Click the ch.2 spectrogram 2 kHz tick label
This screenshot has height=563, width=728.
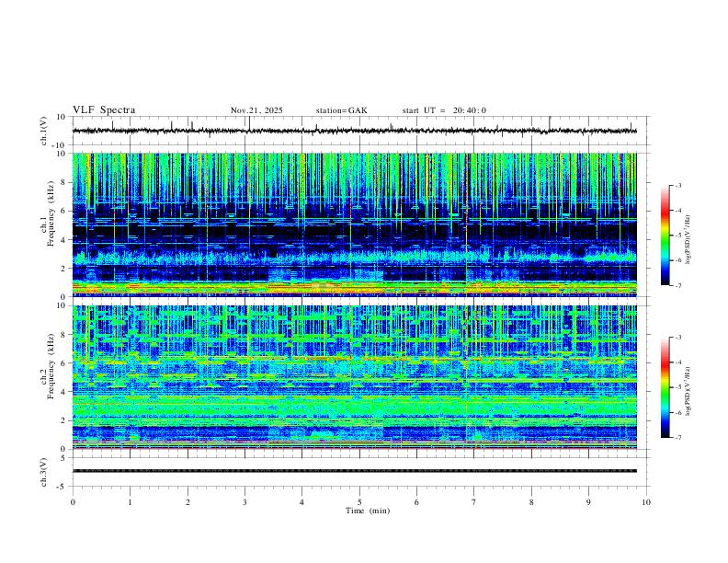(x=64, y=420)
